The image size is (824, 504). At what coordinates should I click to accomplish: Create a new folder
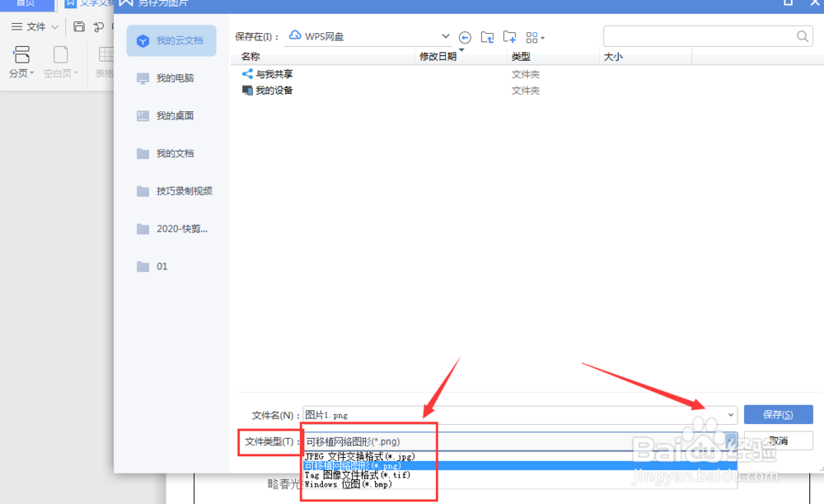pyautogui.click(x=509, y=36)
